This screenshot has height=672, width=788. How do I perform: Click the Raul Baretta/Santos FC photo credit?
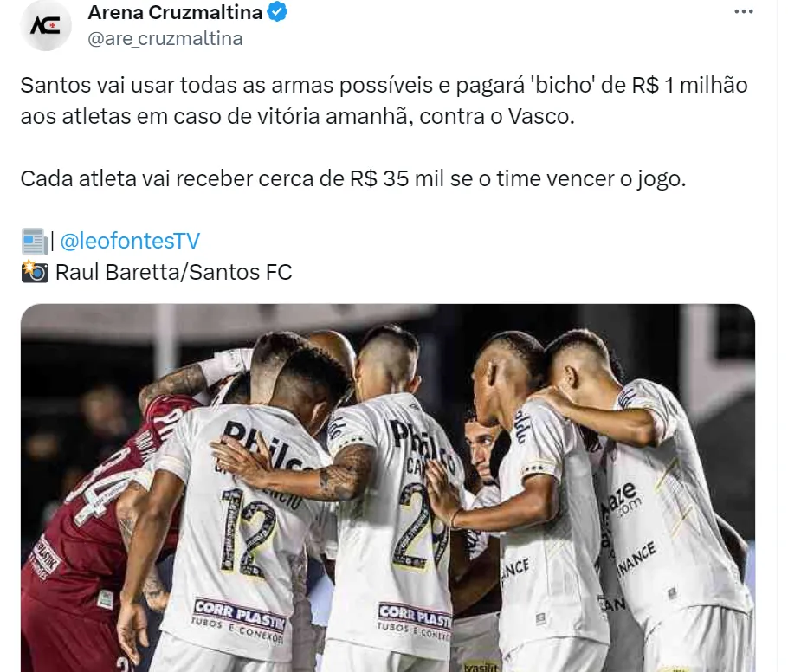173,272
